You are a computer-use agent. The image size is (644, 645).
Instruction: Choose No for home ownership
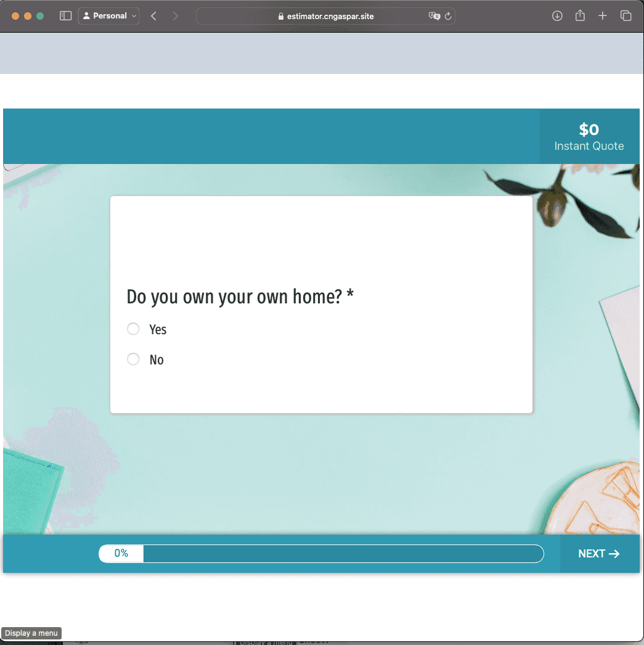[x=133, y=359]
